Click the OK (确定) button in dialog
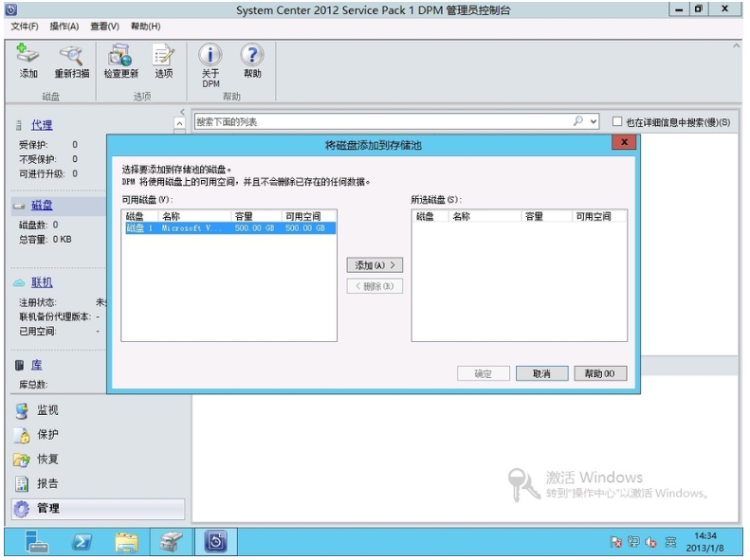 click(484, 373)
